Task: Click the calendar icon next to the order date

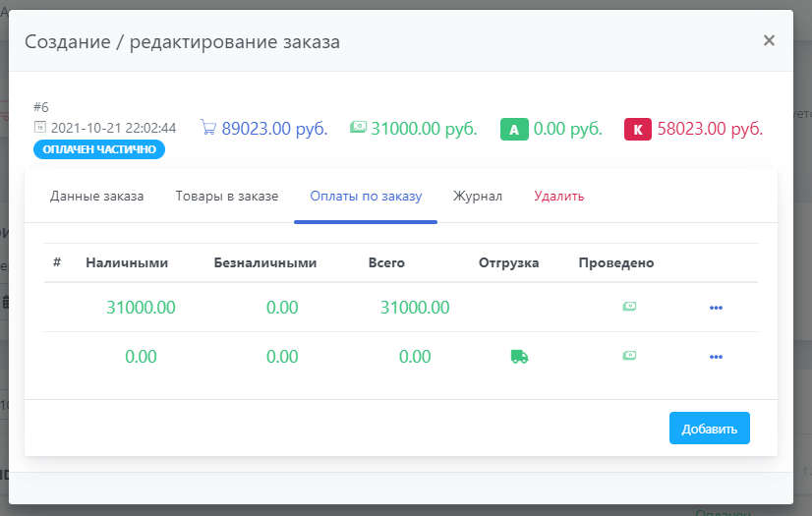Action: click(40, 128)
